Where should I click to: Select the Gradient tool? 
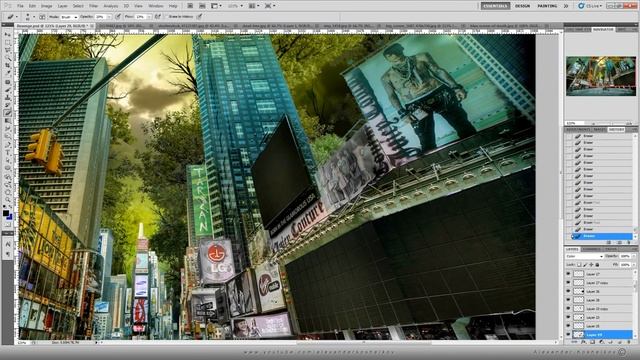(x=8, y=121)
